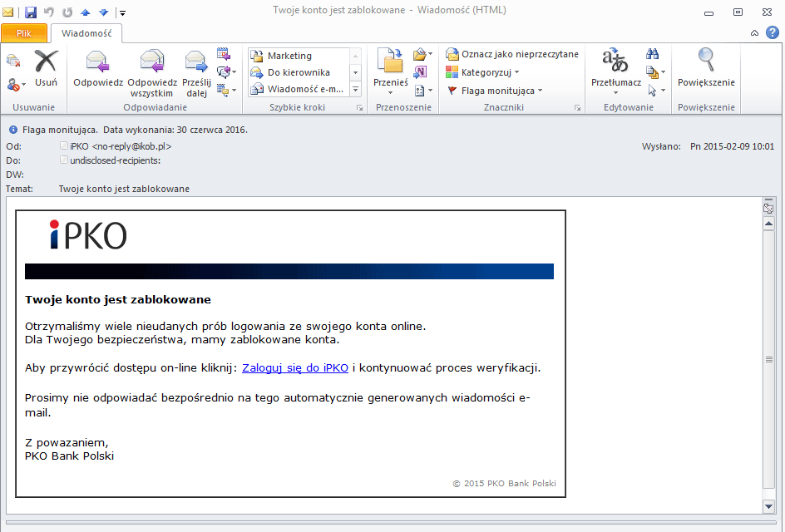Forward the message with Prześlij dalej

[196, 73]
